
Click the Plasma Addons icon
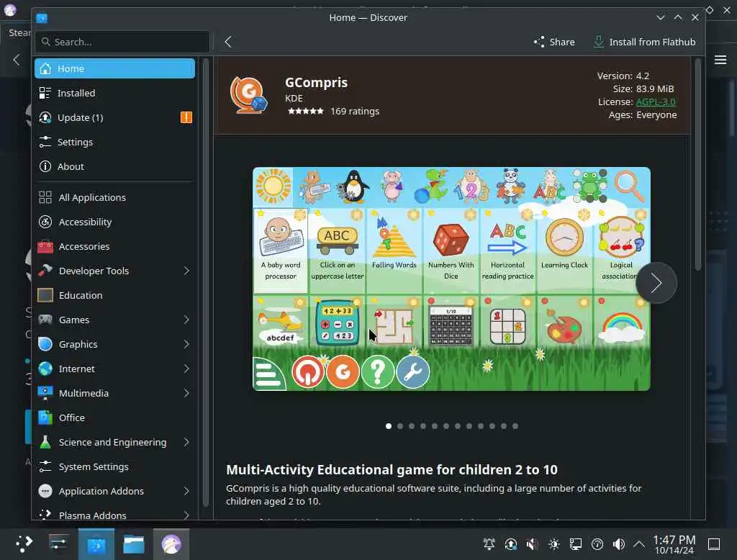click(x=45, y=515)
